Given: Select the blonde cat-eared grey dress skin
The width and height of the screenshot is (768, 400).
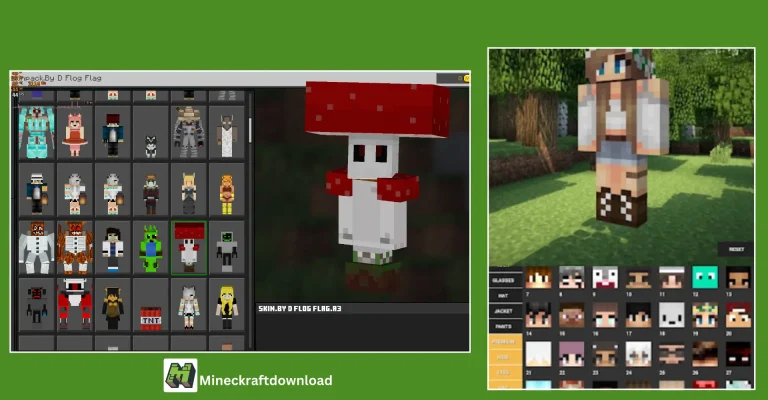Looking at the screenshot, I should 189,190.
